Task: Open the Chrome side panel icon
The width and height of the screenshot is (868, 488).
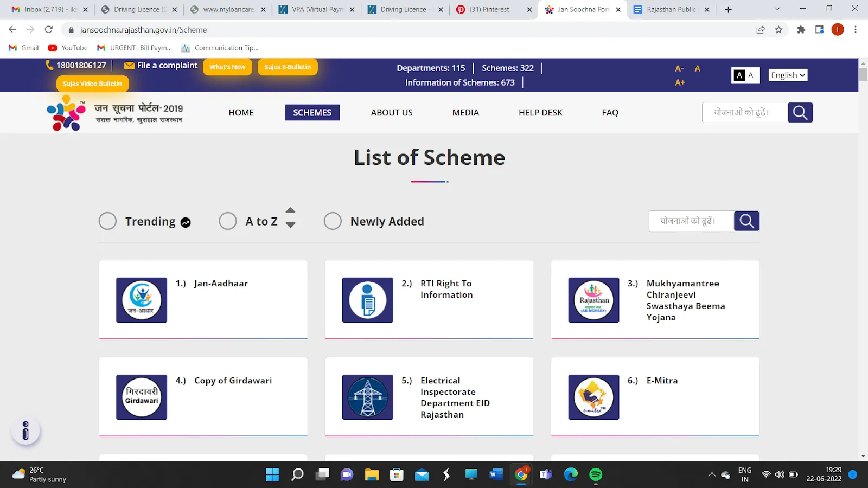Action: [x=819, y=30]
